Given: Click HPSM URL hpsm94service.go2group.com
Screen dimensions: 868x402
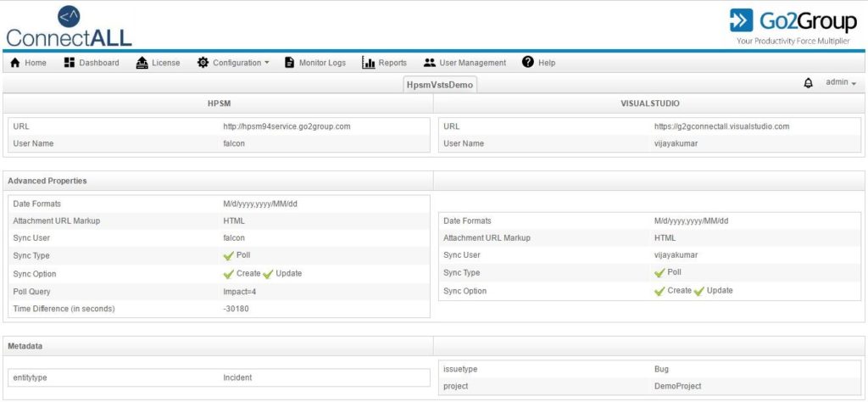Looking at the screenshot, I should coord(287,126).
